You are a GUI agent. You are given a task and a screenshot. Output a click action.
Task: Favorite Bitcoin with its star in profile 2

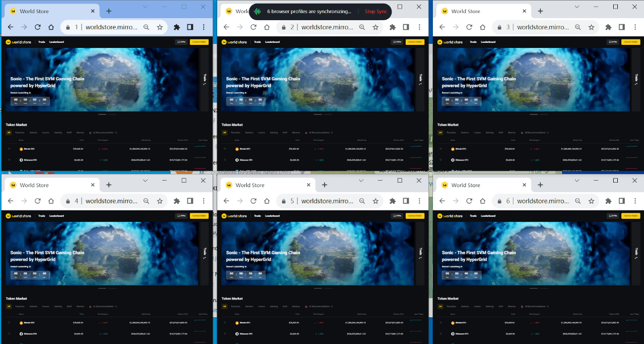[225, 149]
